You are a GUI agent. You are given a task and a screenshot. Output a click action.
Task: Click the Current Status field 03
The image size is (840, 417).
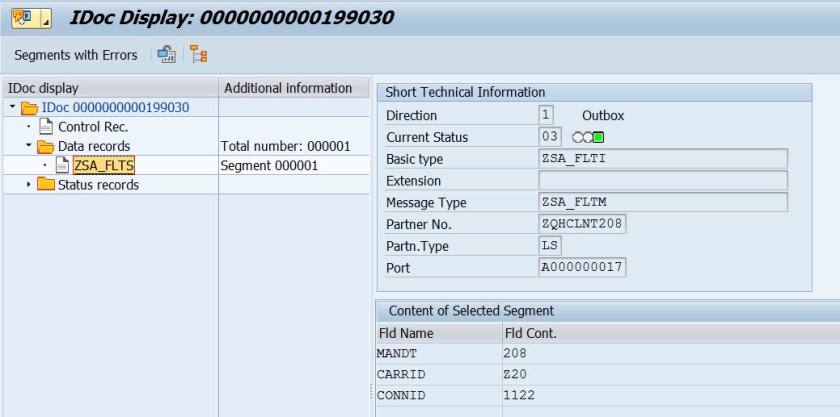[x=550, y=137]
